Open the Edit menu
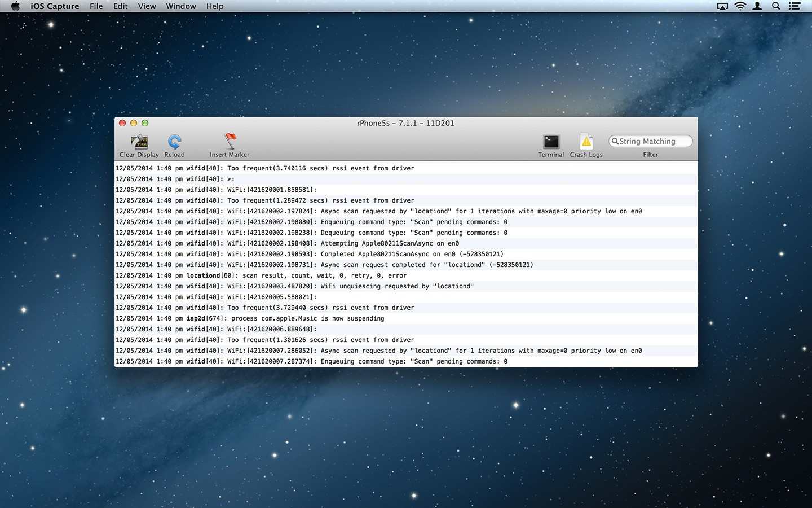This screenshot has height=508, width=812. [x=120, y=6]
